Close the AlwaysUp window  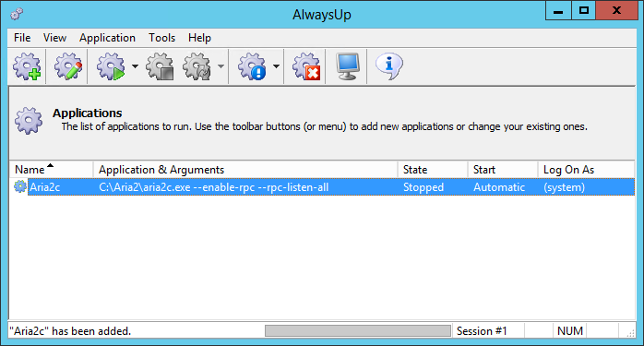tap(616, 11)
